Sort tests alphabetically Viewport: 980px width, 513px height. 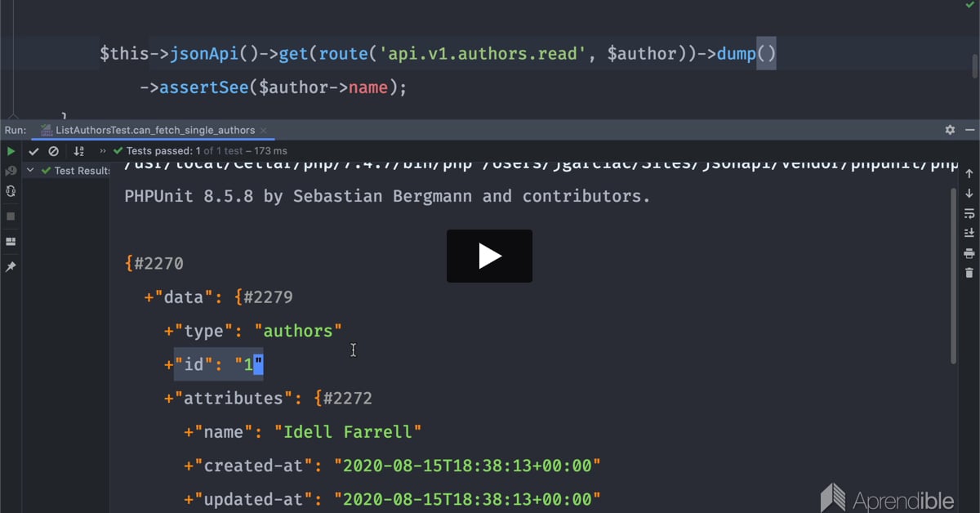click(79, 151)
